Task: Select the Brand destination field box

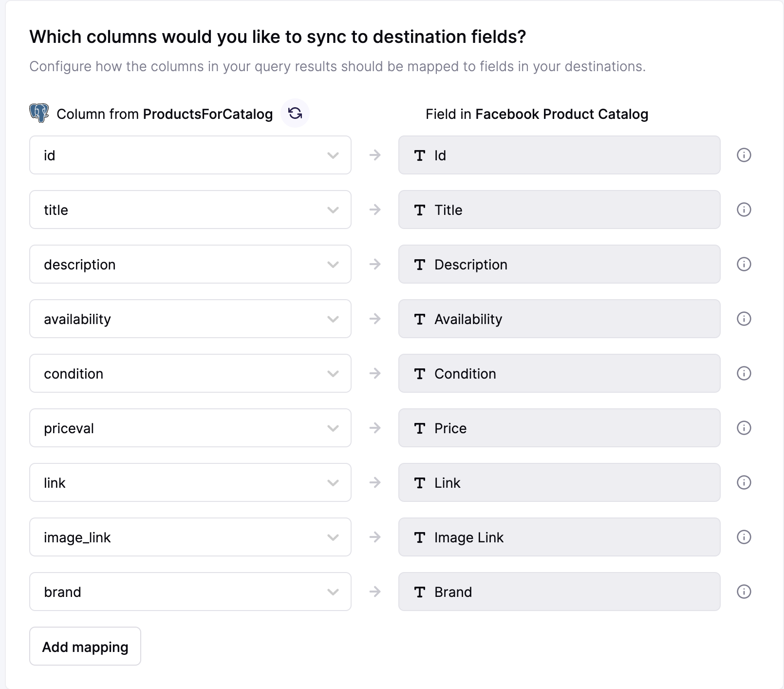Action: coord(559,592)
